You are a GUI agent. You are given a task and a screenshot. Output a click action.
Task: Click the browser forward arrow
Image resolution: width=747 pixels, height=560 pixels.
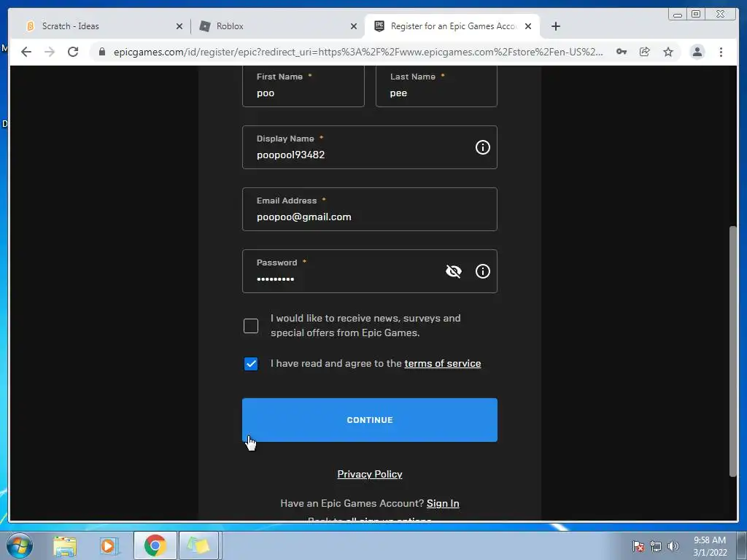[50, 52]
